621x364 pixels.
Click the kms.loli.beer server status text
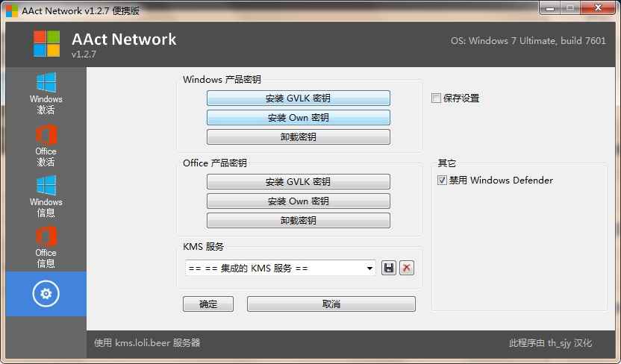click(x=147, y=342)
